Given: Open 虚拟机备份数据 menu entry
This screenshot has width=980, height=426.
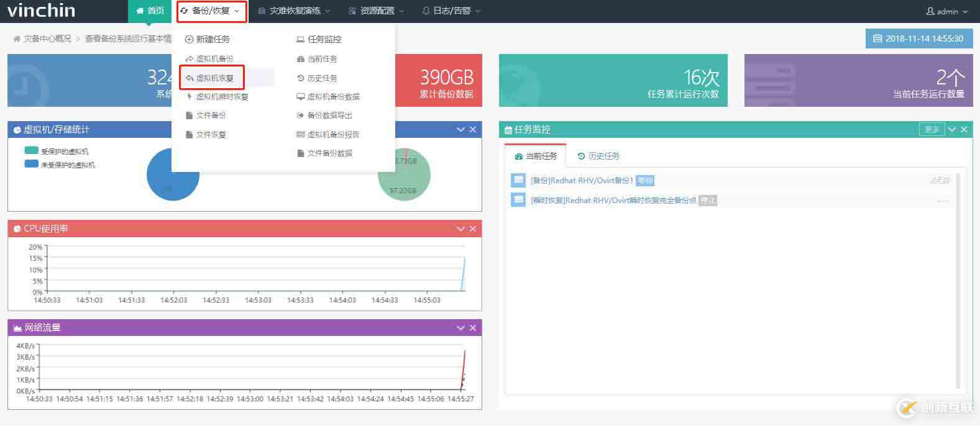Looking at the screenshot, I should [x=334, y=97].
